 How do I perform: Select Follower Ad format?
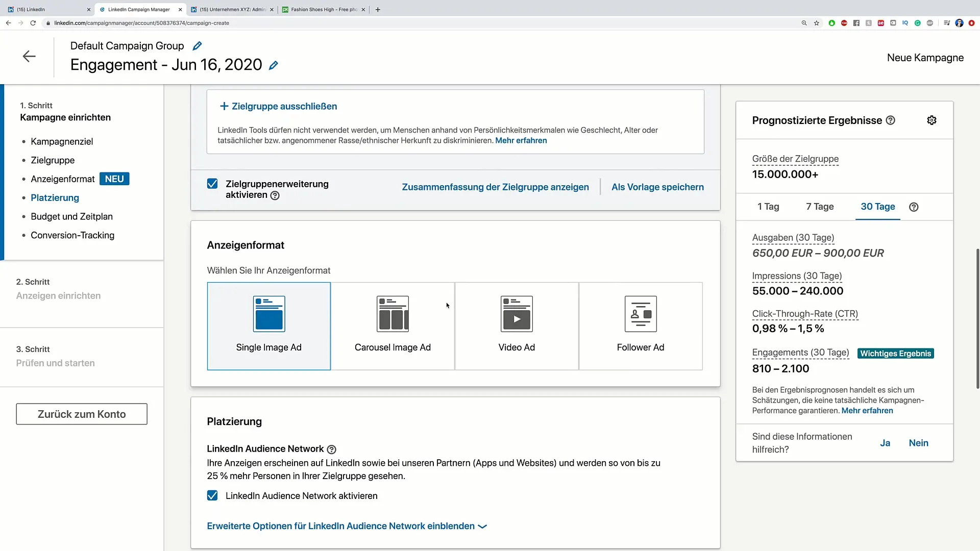click(x=640, y=325)
